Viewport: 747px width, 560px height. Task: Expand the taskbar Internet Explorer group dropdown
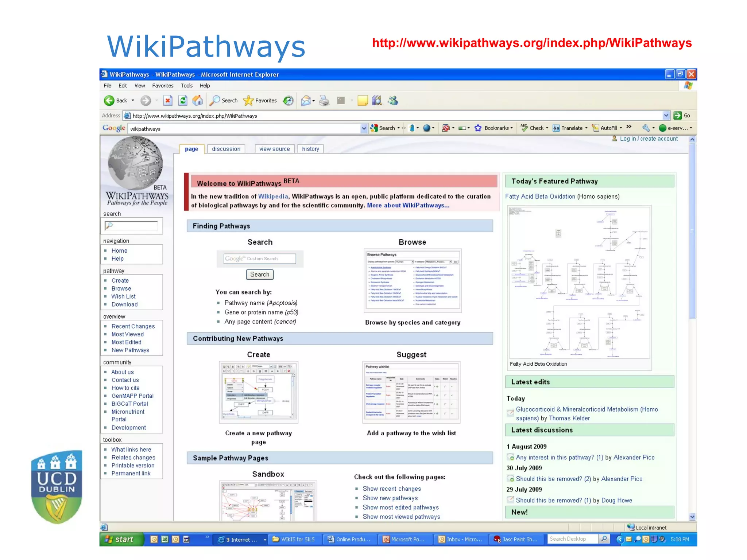(x=265, y=540)
